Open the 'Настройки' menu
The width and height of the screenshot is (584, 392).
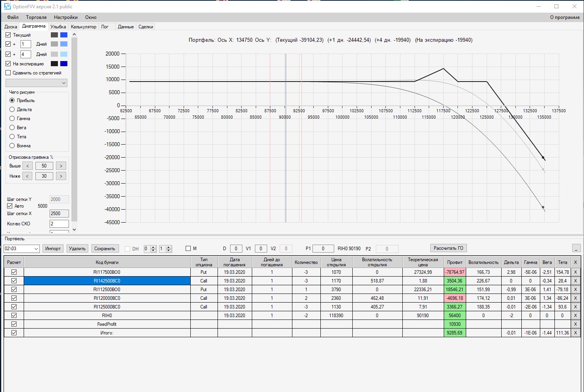(66, 17)
